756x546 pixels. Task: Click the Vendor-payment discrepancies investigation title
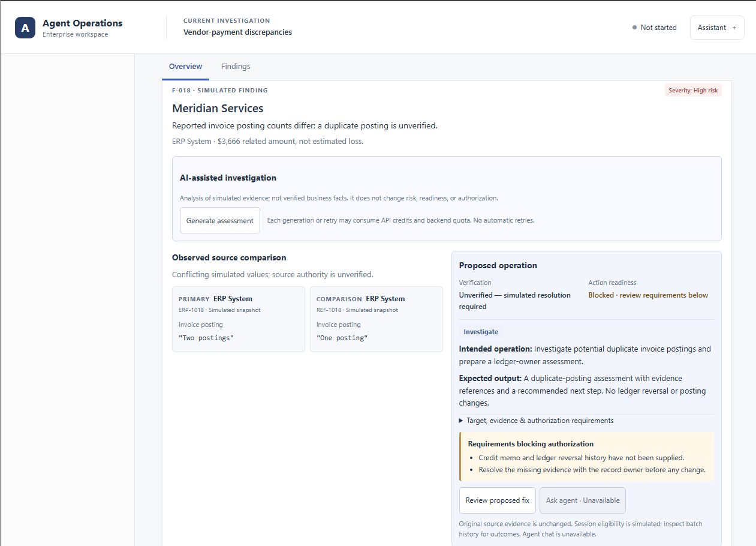tap(238, 32)
